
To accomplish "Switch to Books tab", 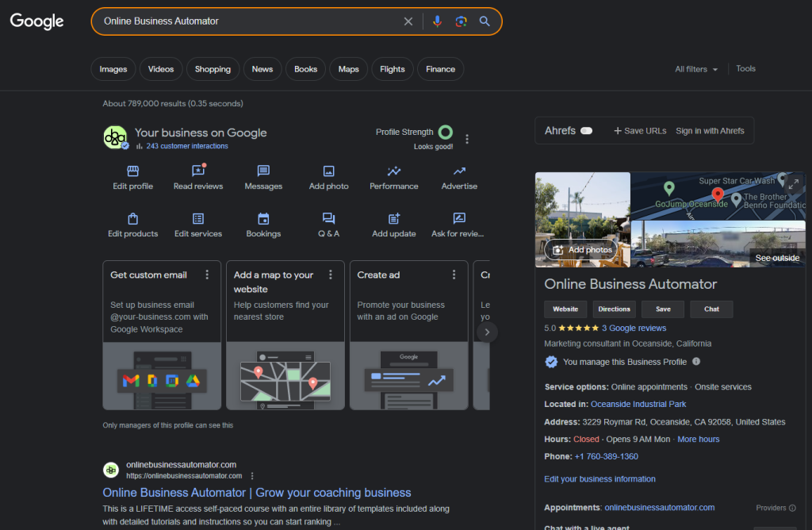I will pyautogui.click(x=305, y=69).
